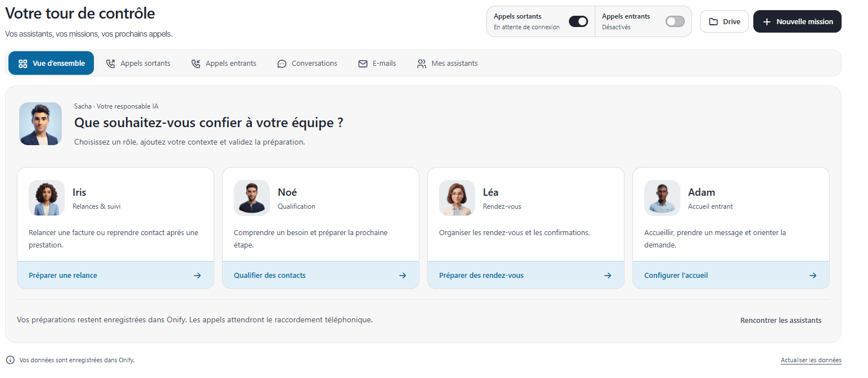This screenshot has width=868, height=378.
Task: Click the envelope E-mails icon
Action: pos(363,64)
